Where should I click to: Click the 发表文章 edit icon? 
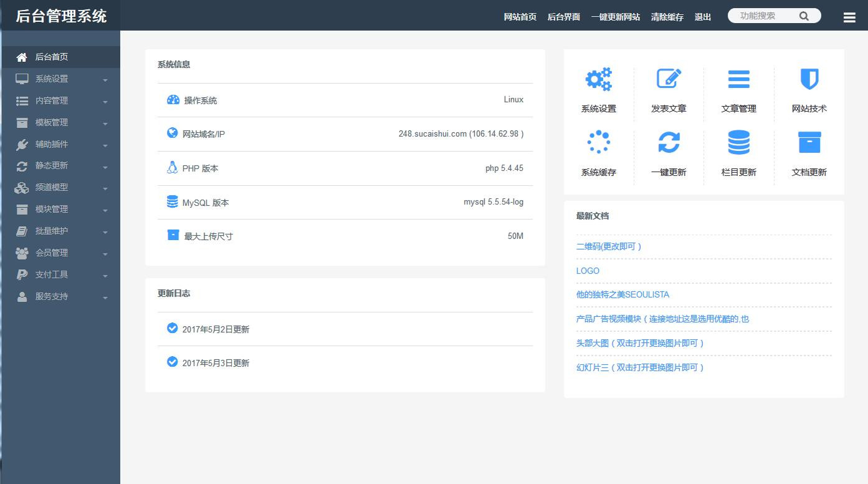click(669, 80)
